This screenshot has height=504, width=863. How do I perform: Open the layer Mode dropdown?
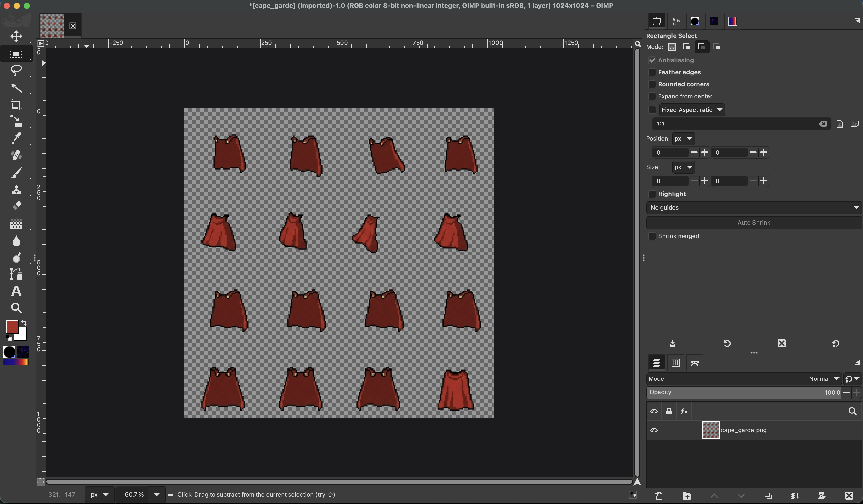coord(823,379)
